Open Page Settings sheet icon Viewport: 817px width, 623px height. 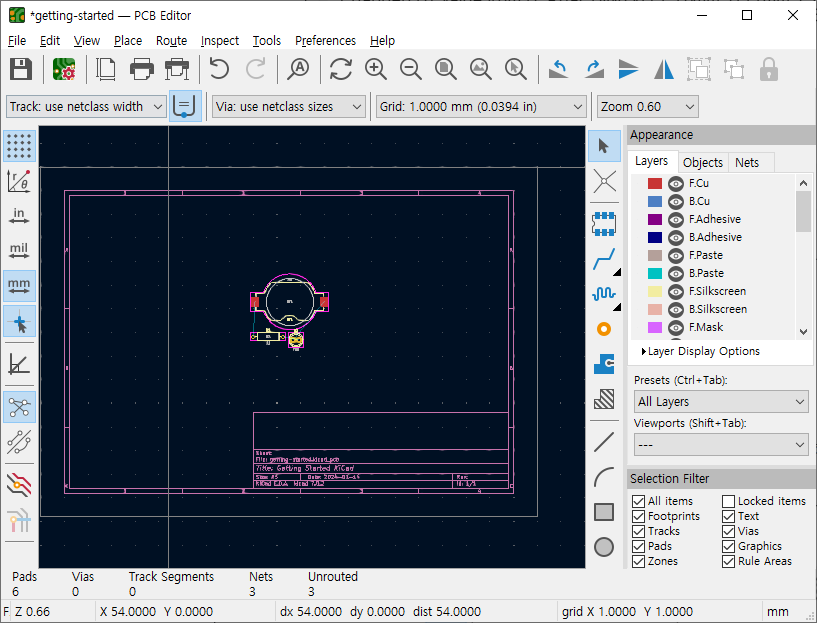pyautogui.click(x=106, y=69)
